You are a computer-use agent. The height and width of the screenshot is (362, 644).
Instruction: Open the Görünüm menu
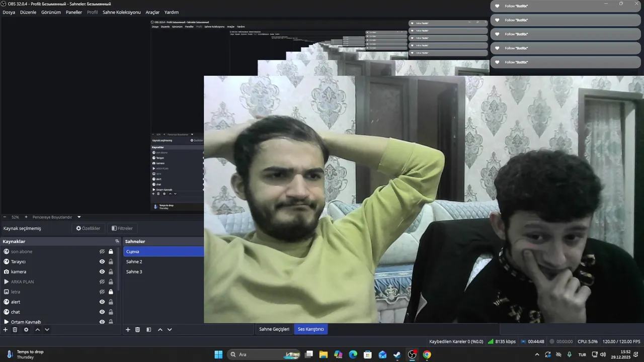point(51,12)
